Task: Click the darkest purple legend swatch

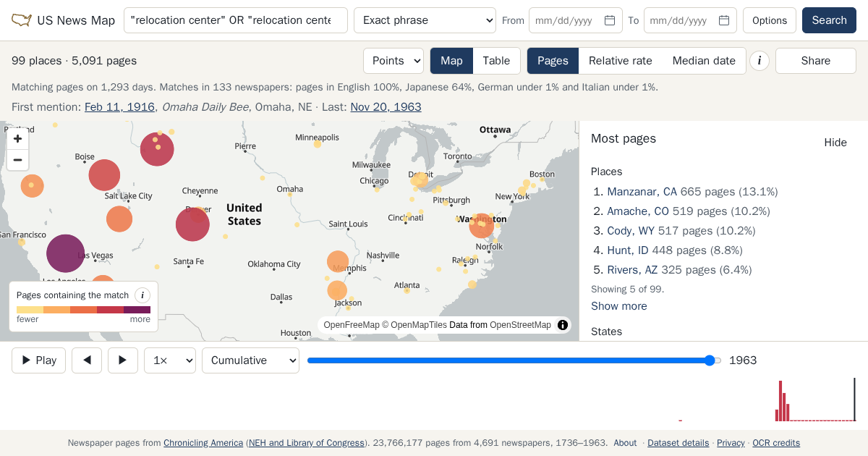Action: [x=137, y=310]
